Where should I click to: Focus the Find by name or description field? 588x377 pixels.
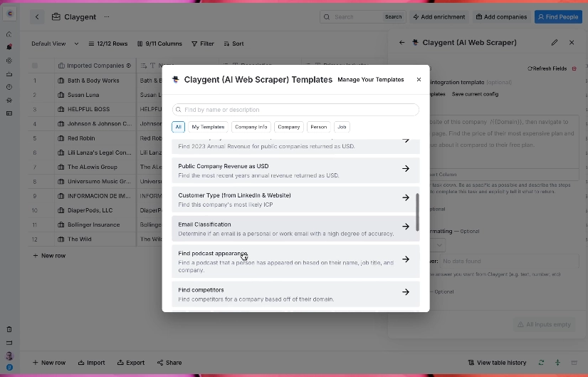[x=295, y=110]
